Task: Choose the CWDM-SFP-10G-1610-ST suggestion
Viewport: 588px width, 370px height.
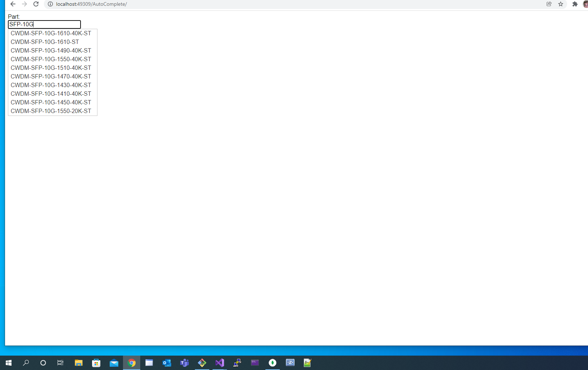Action: click(45, 42)
